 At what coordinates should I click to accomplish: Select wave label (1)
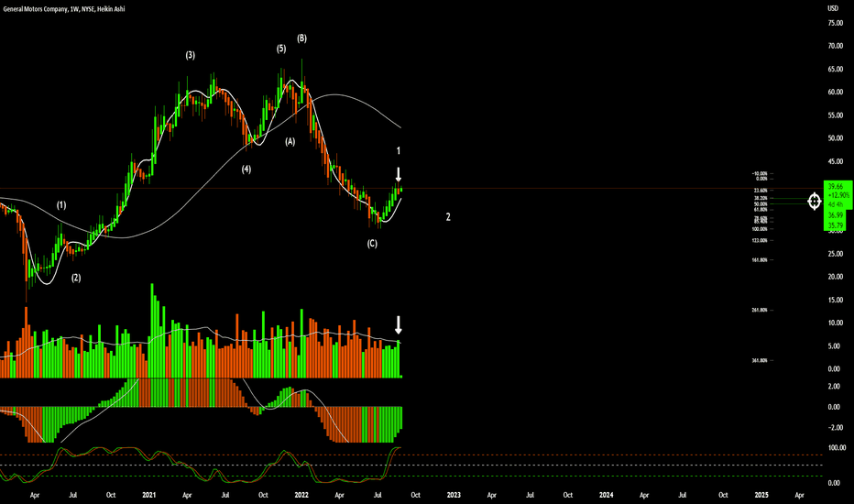coord(61,205)
